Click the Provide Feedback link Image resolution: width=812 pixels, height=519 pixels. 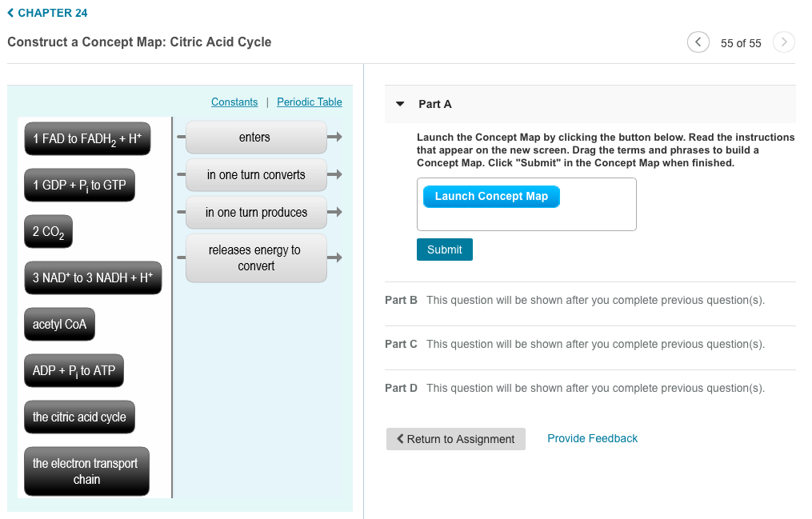click(x=592, y=438)
